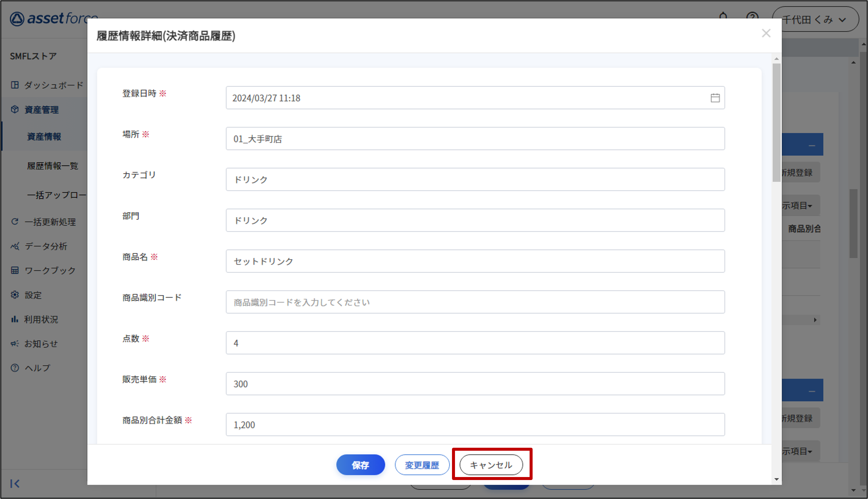
Task: Close the 履歴情報詳細 dialog with X
Action: [x=766, y=33]
